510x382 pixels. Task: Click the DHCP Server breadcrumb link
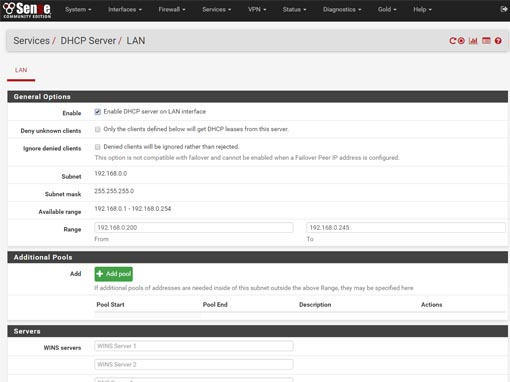(88, 41)
